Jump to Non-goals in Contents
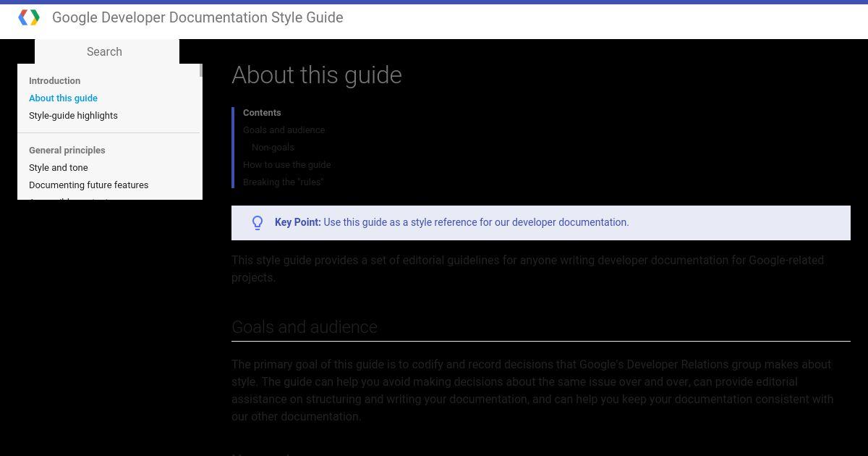 pos(273,148)
